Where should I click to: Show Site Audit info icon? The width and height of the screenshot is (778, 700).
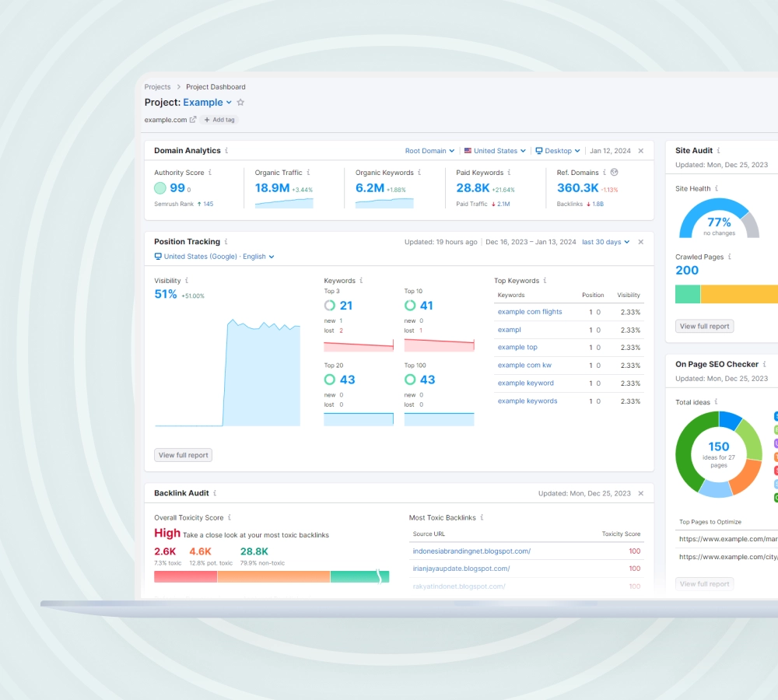(718, 150)
